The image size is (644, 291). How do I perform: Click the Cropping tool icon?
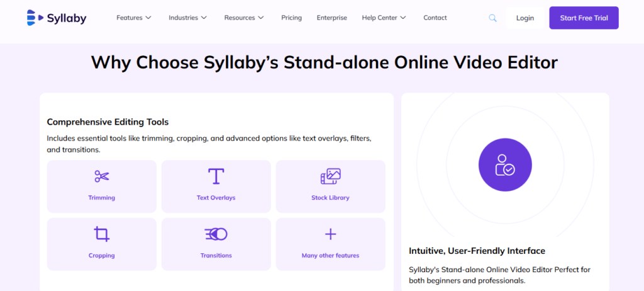(102, 234)
